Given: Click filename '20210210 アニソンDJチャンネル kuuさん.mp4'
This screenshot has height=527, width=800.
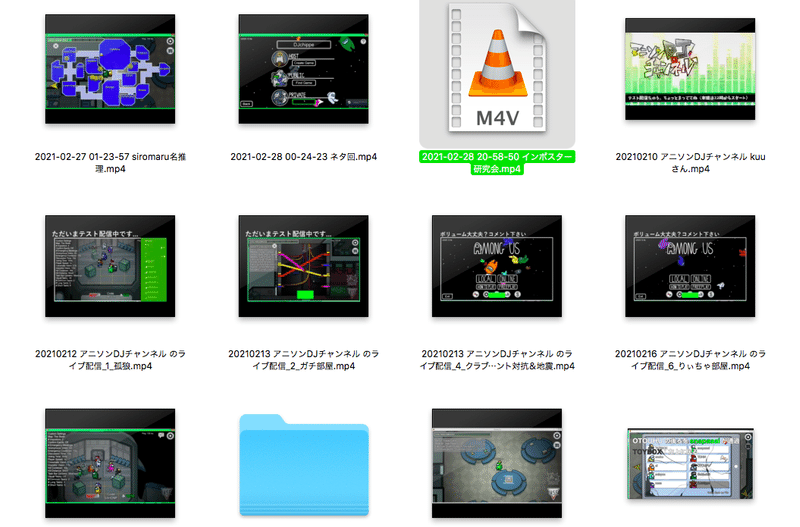Looking at the screenshot, I should click(x=690, y=163).
